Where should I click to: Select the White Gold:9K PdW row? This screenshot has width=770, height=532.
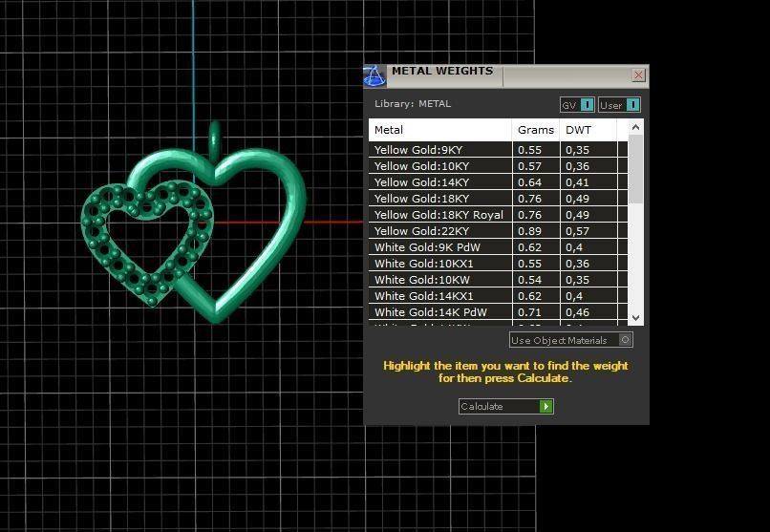pyautogui.click(x=498, y=247)
